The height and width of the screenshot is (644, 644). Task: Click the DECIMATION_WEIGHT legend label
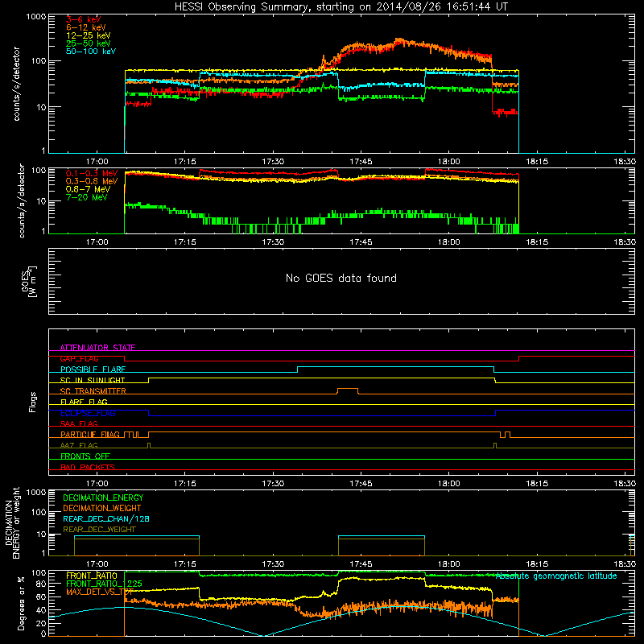(x=102, y=509)
